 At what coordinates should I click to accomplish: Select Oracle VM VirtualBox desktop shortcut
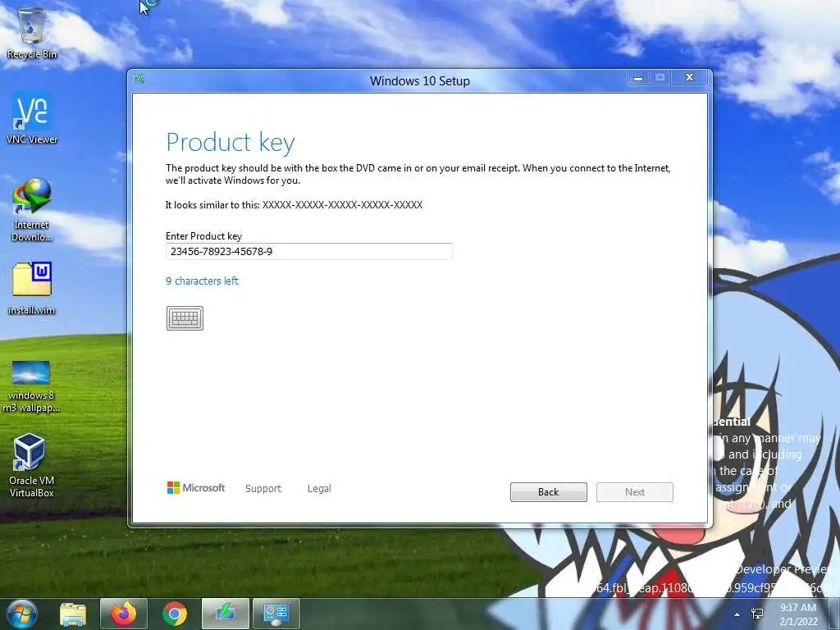pos(31,466)
